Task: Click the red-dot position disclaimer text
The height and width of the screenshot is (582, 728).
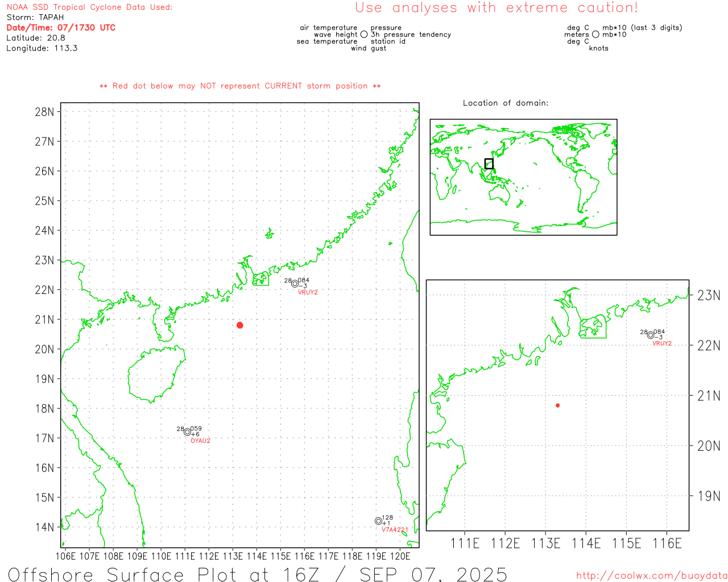Action: (x=240, y=86)
